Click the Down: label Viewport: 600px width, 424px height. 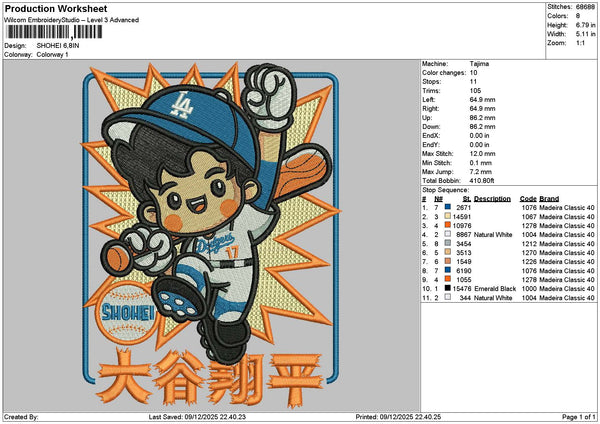tap(431, 127)
